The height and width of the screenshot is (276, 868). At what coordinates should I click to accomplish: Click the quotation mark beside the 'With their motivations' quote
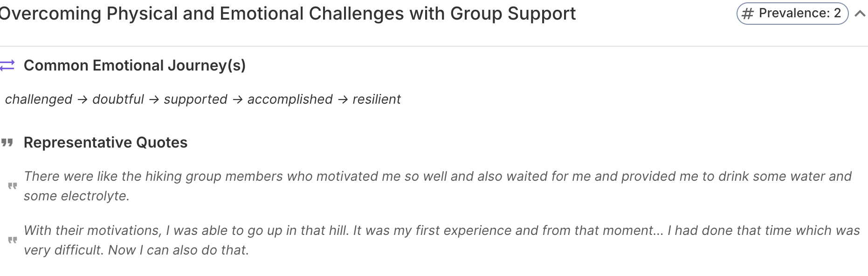point(13,240)
